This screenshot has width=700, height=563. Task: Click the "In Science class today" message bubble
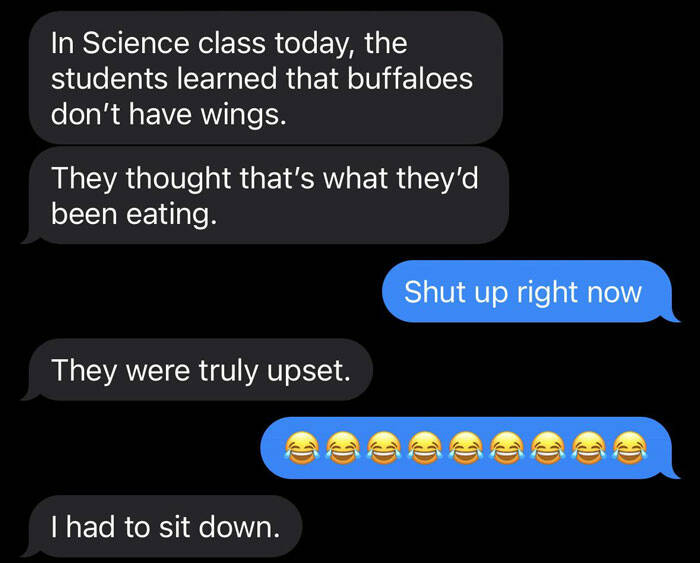[266, 78]
